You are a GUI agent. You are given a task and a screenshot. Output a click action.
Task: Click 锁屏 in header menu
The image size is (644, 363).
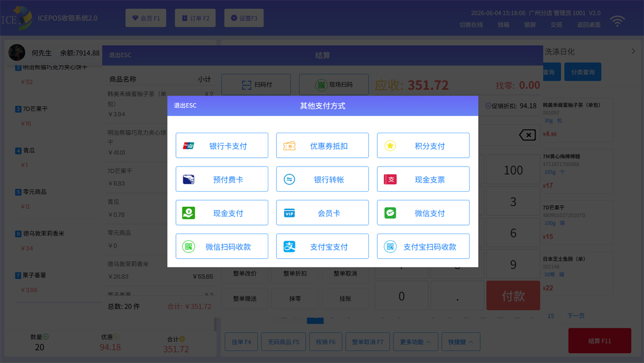click(530, 25)
